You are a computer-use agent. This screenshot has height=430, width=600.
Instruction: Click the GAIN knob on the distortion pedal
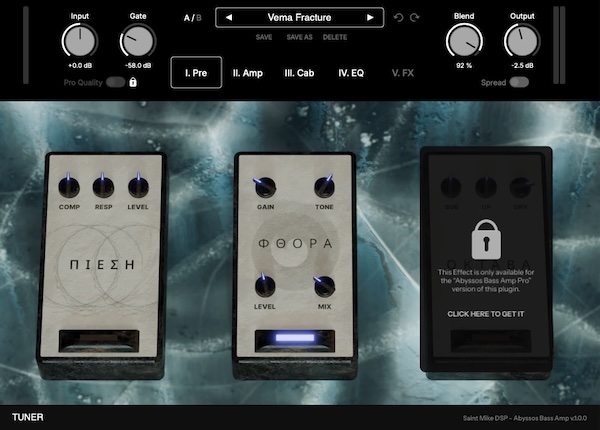265,187
